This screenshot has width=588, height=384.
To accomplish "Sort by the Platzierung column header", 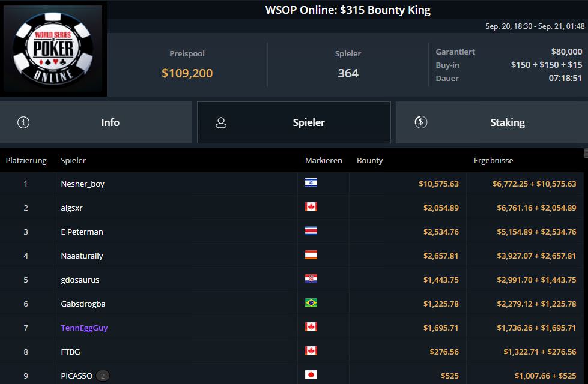I will coord(26,160).
